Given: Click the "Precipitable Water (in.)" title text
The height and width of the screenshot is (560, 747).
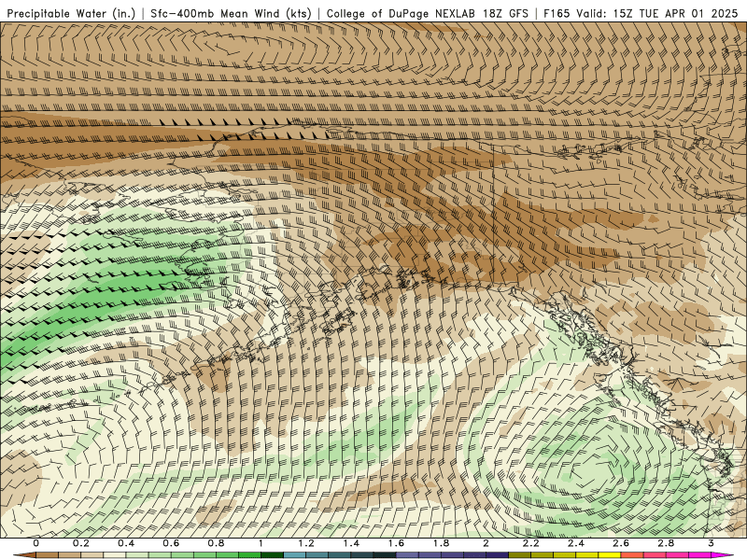Looking at the screenshot, I should (x=71, y=13).
